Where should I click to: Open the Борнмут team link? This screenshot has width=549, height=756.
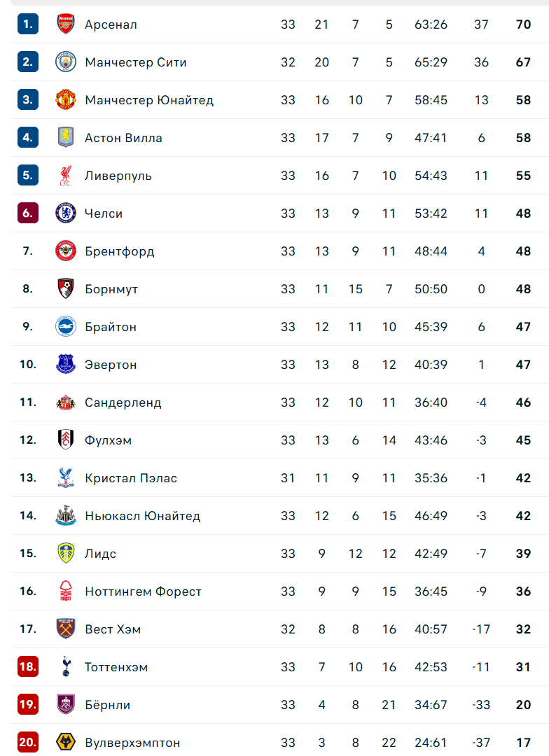point(111,289)
